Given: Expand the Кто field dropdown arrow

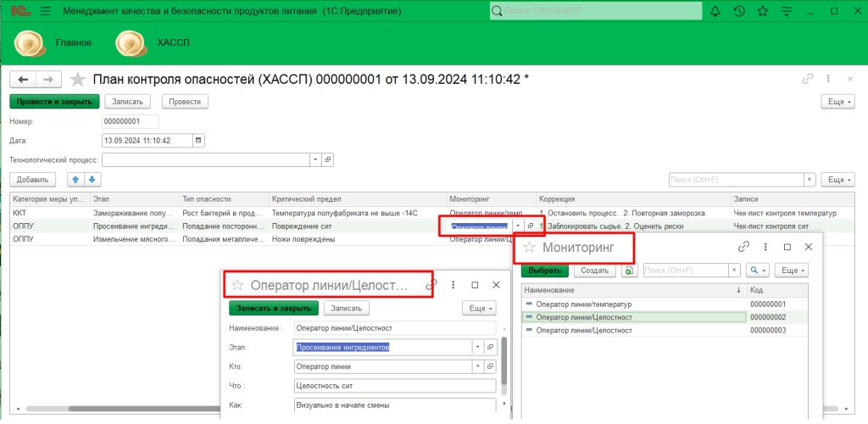Looking at the screenshot, I should [x=478, y=366].
